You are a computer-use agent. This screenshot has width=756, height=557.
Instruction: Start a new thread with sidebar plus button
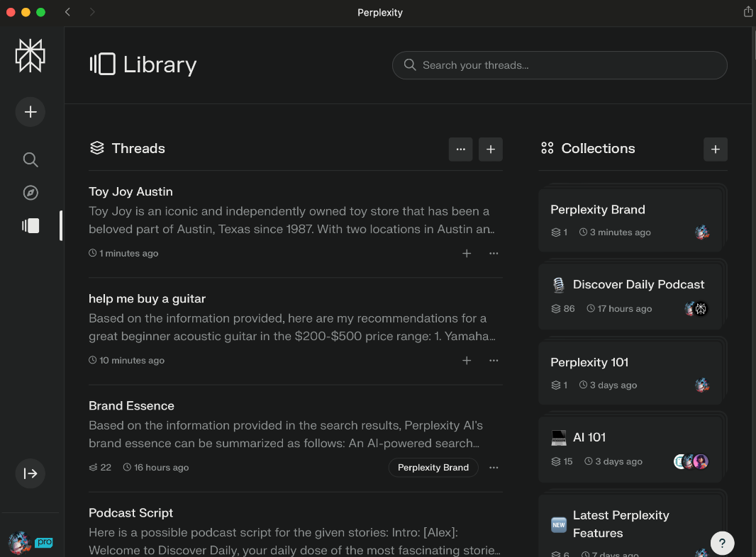tap(30, 112)
